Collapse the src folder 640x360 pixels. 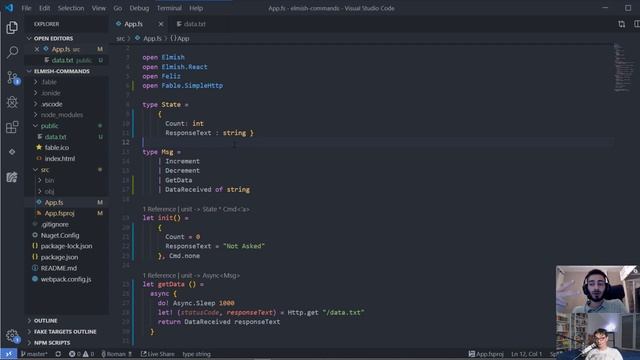[x=45, y=169]
